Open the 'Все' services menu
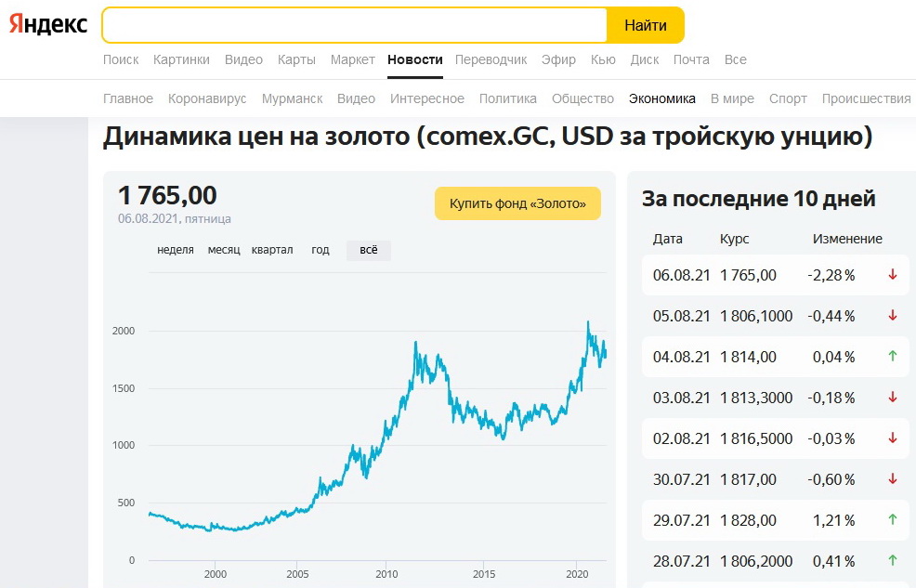The image size is (916, 588). tap(735, 59)
